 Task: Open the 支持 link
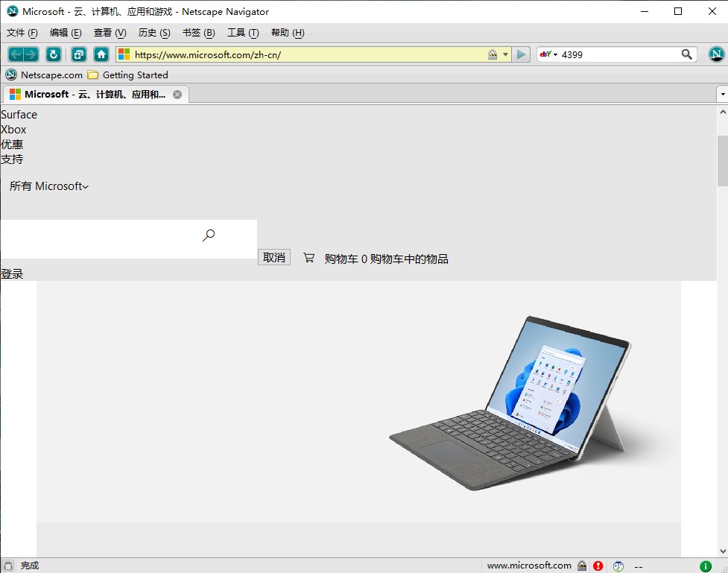point(12,159)
